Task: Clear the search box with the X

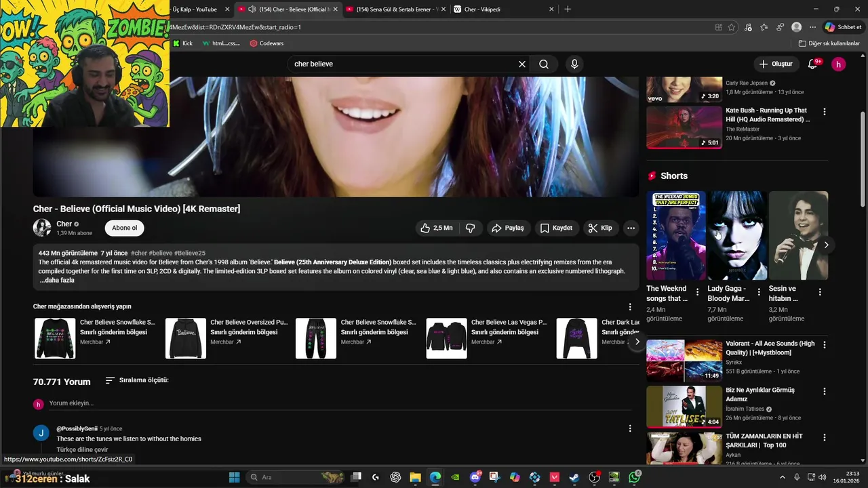Action: (x=522, y=64)
